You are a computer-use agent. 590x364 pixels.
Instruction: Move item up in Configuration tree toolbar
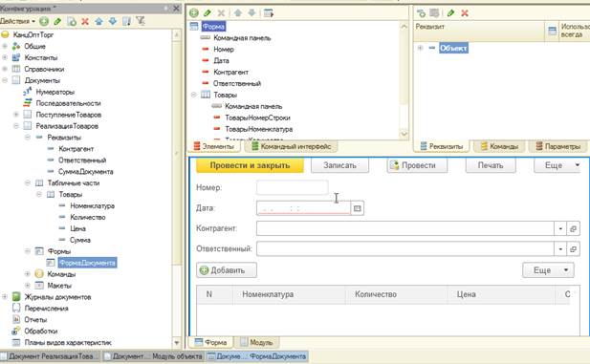coord(98,21)
